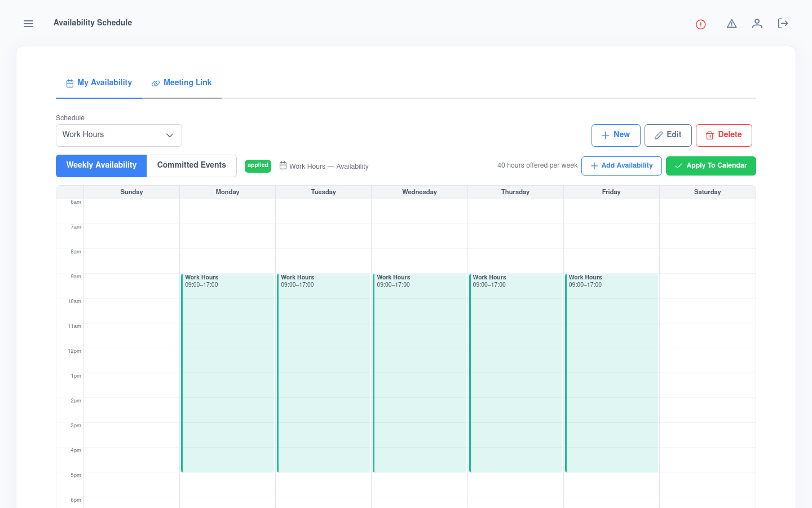The image size is (812, 508).
Task: Click the Monday column header
Action: pos(228,192)
